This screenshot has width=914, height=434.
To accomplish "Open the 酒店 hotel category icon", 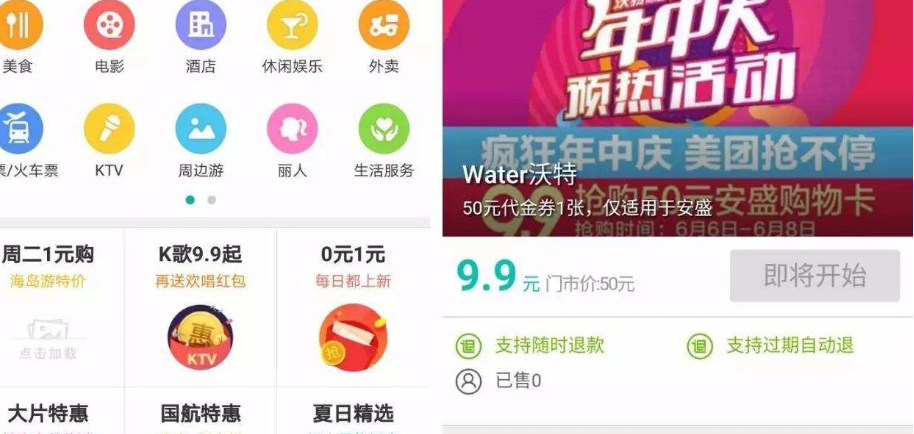I will click(201, 24).
